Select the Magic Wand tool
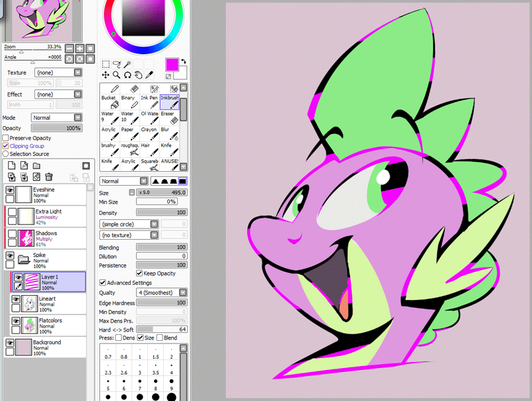Screen dimensions: 532x401 coord(128,65)
